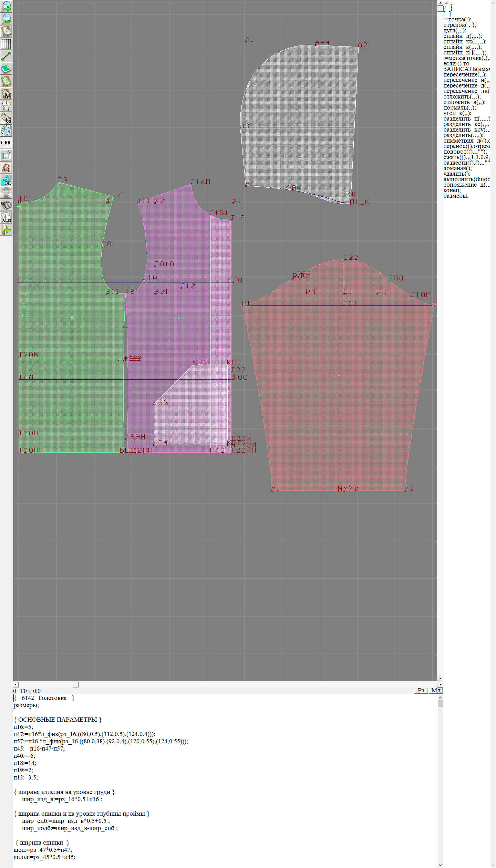
Task: Click the zoom in magnifier icon
Action: pyautogui.click(x=6, y=6)
